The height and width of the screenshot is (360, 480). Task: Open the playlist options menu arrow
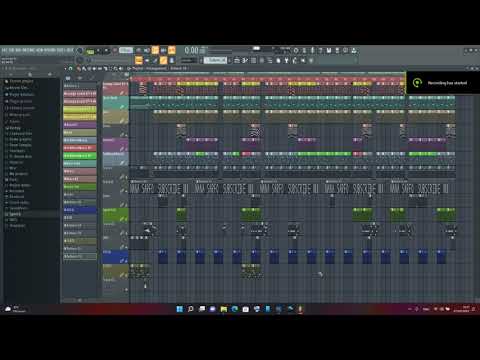65,68
